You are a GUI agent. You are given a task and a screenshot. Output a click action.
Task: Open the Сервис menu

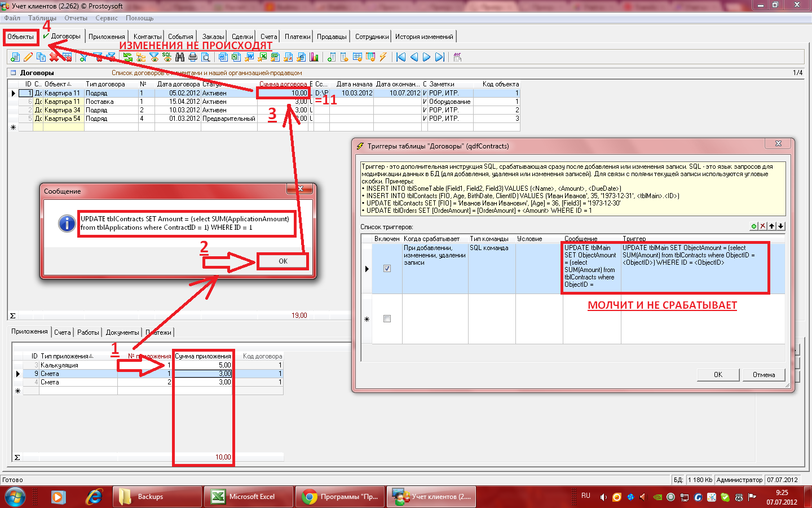[x=107, y=18]
